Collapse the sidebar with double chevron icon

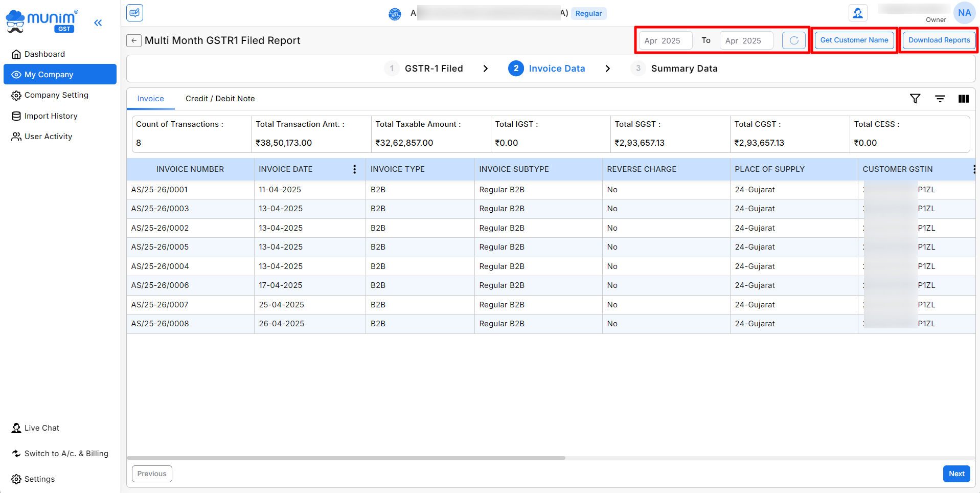(98, 23)
